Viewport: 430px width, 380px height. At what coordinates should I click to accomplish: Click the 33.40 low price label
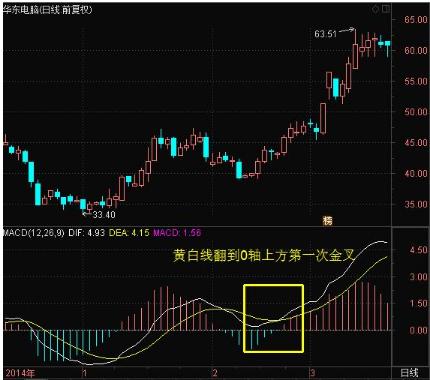click(104, 215)
